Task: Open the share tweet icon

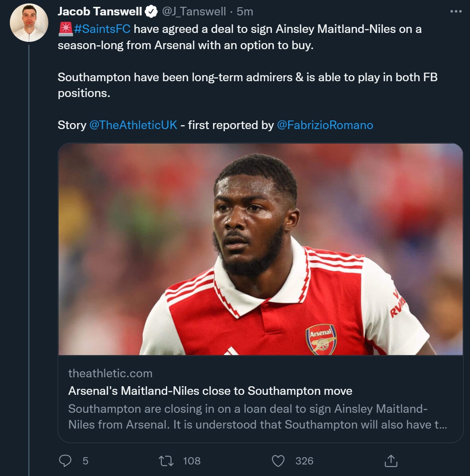Action: point(391,461)
